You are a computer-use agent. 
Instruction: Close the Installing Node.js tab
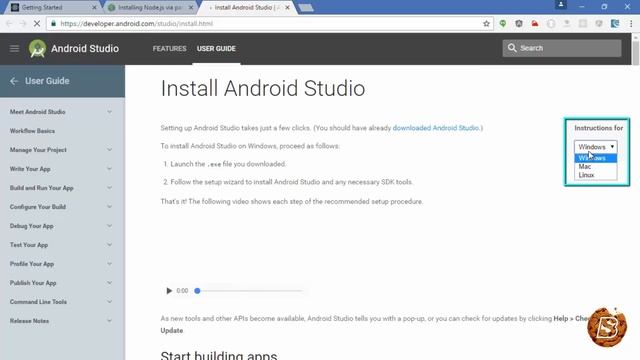coord(191,7)
